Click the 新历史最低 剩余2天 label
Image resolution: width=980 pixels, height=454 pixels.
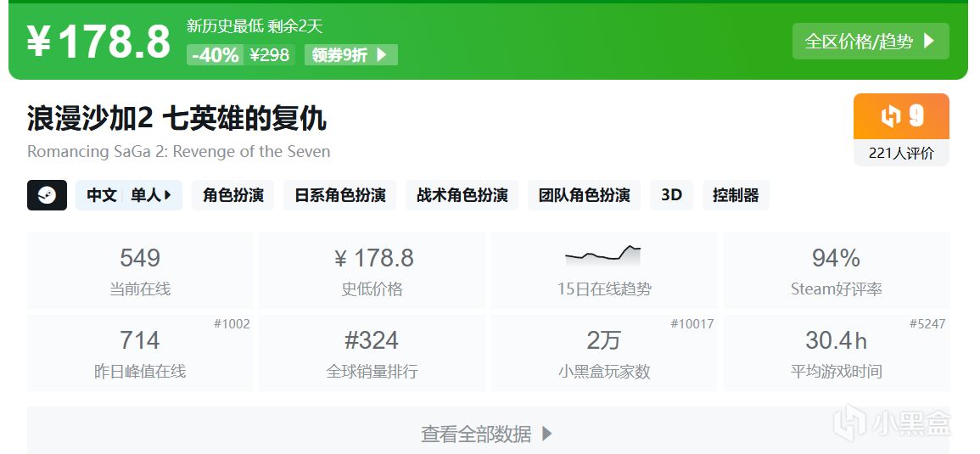(x=255, y=26)
